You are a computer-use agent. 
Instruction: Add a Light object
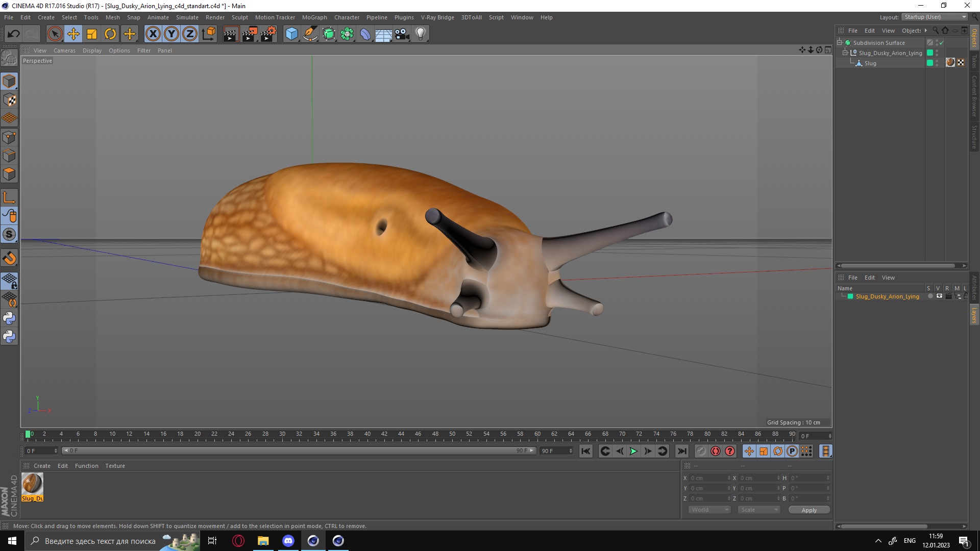(421, 34)
